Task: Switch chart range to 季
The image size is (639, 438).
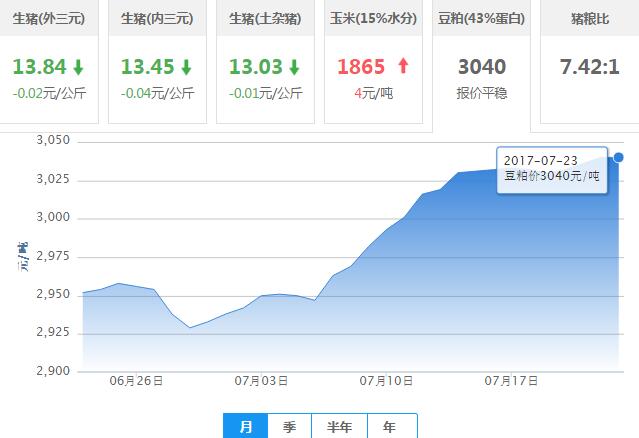Action: click(x=290, y=426)
